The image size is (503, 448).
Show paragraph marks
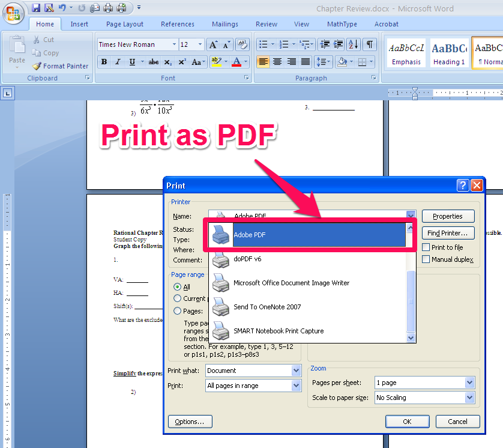(x=370, y=44)
